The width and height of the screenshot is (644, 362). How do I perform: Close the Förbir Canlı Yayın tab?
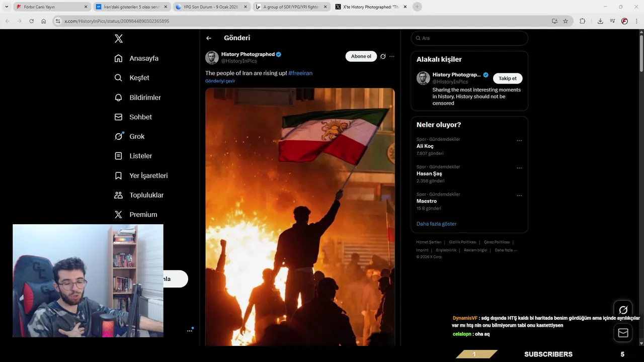[x=86, y=7]
